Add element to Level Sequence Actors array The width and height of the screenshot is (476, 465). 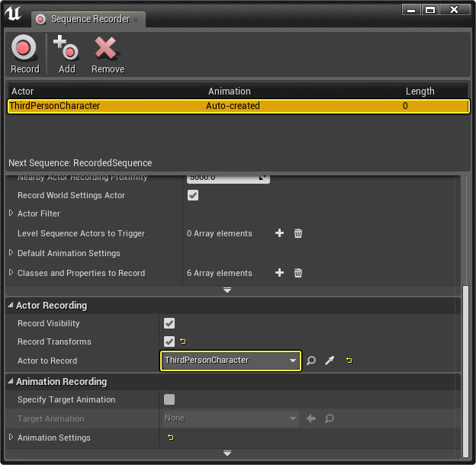pos(279,233)
